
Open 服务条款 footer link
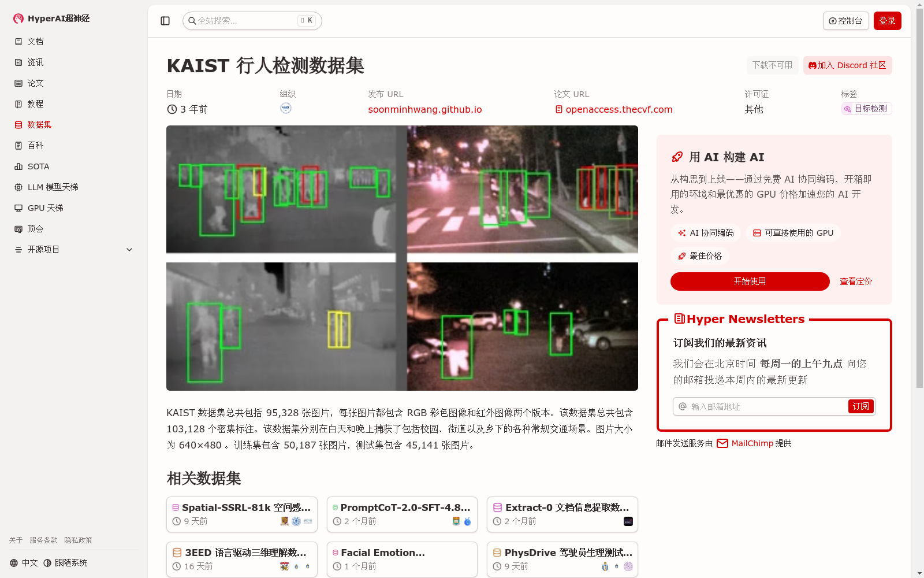tap(43, 540)
